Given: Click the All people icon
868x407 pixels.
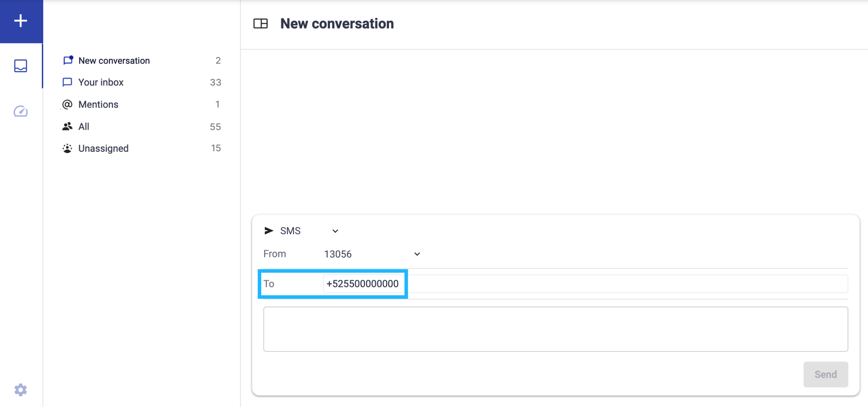Looking at the screenshot, I should [x=67, y=126].
